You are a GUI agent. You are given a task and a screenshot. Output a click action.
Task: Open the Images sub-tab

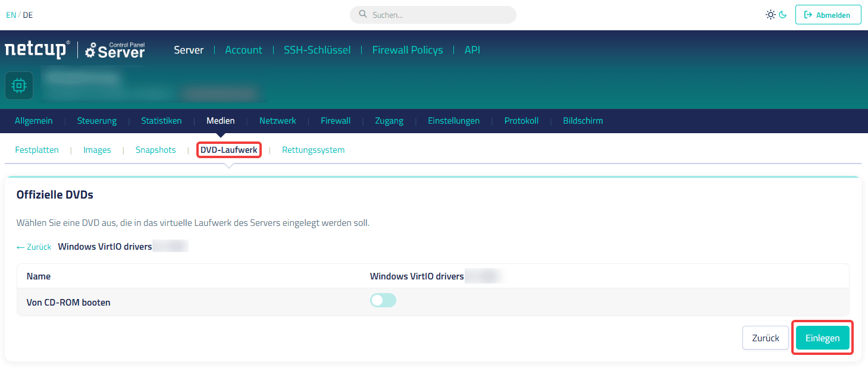pyautogui.click(x=97, y=150)
